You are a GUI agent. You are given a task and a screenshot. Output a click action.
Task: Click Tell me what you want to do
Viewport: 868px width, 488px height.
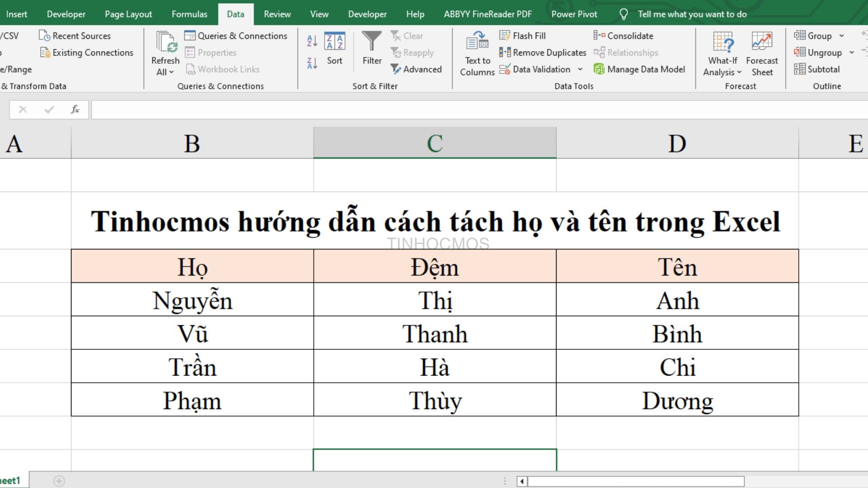coord(692,14)
